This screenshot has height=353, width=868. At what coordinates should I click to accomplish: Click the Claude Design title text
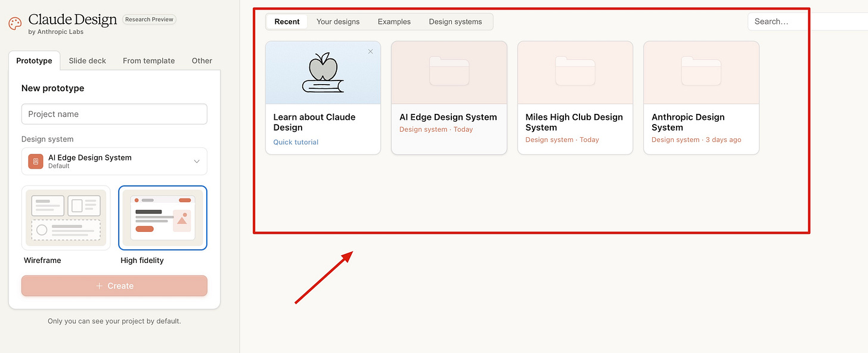click(72, 19)
